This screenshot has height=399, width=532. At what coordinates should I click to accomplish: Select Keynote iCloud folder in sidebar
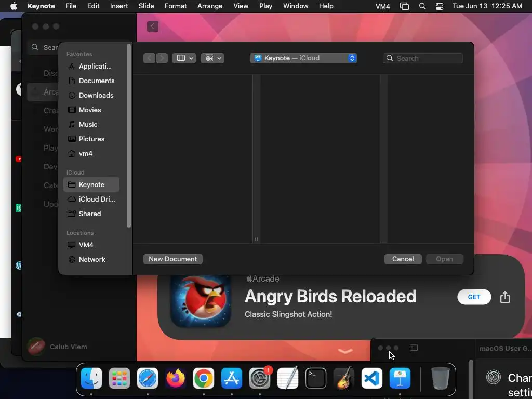tap(91, 184)
